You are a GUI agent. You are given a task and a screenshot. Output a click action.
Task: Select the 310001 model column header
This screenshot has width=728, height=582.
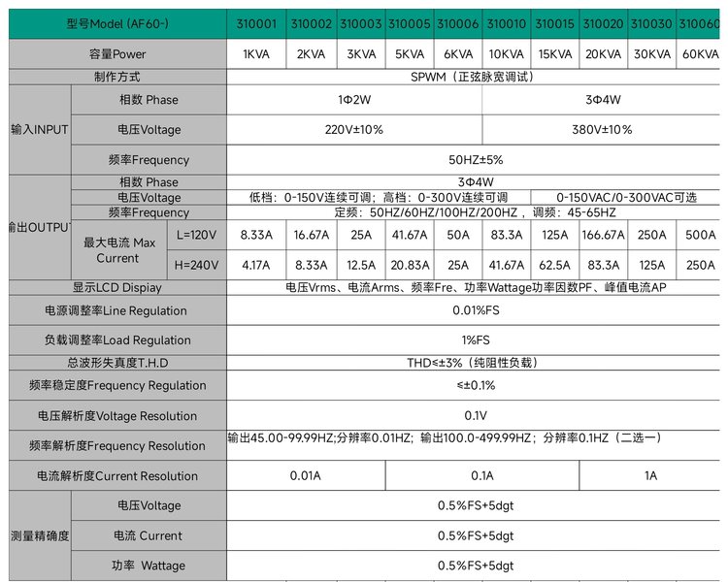[256, 23]
